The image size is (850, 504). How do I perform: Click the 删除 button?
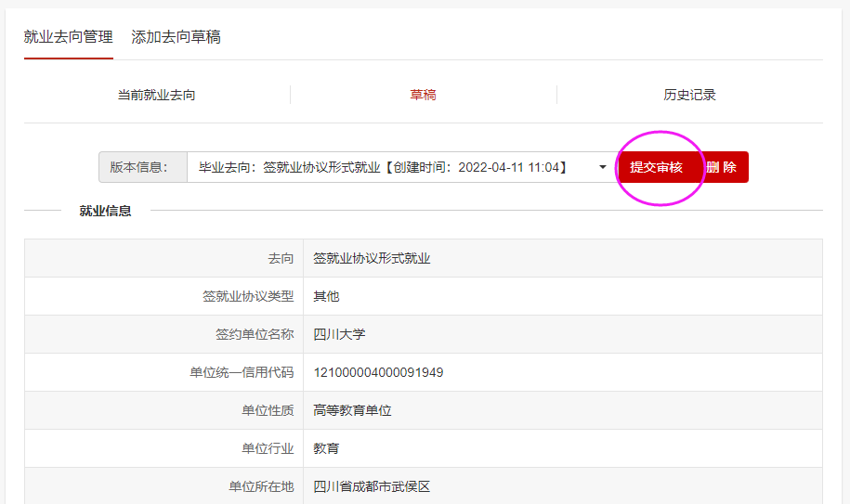click(721, 167)
